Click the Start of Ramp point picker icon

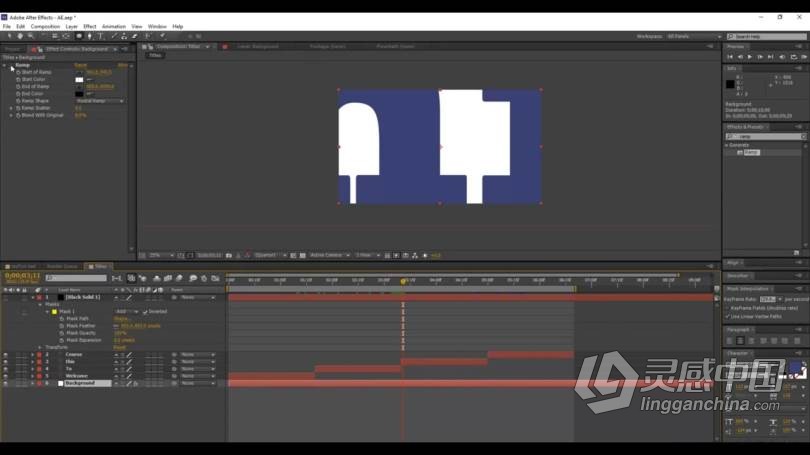point(79,72)
